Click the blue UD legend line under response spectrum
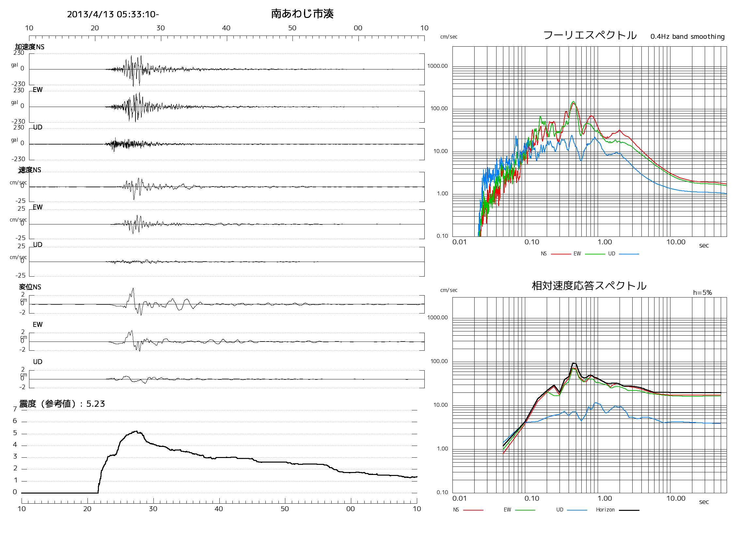756x534 pixels. click(577, 510)
